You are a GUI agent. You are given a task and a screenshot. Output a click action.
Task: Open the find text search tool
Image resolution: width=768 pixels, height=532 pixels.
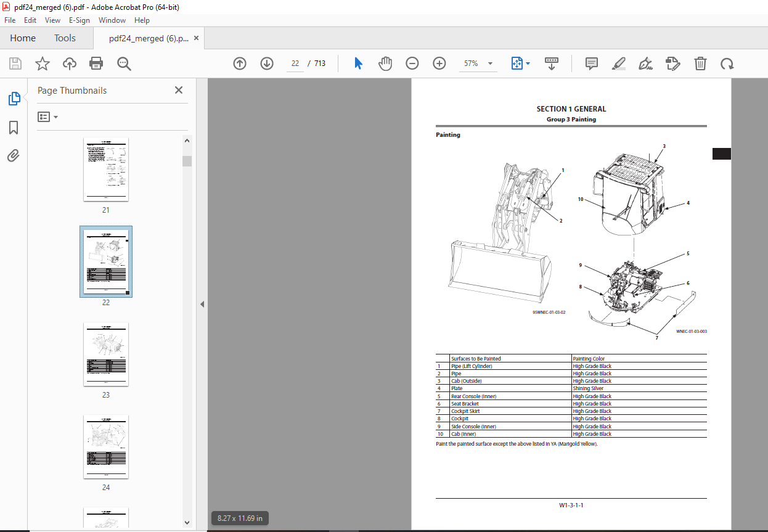click(125, 63)
